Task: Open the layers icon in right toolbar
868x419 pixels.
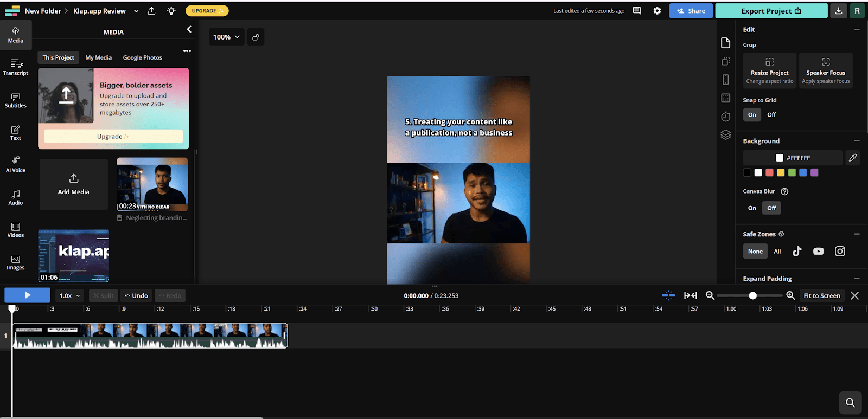Action: pos(725,134)
